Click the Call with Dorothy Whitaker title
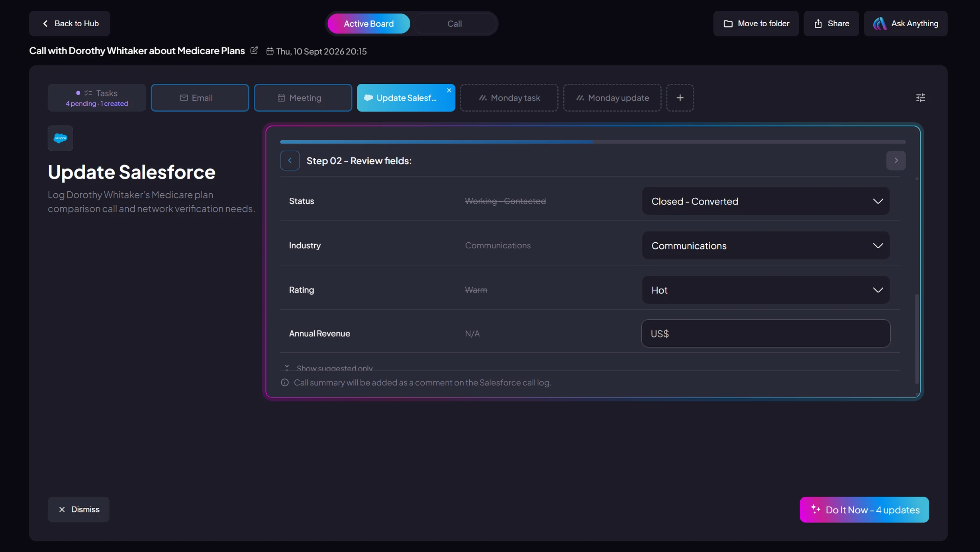This screenshot has width=980, height=552. click(x=137, y=51)
